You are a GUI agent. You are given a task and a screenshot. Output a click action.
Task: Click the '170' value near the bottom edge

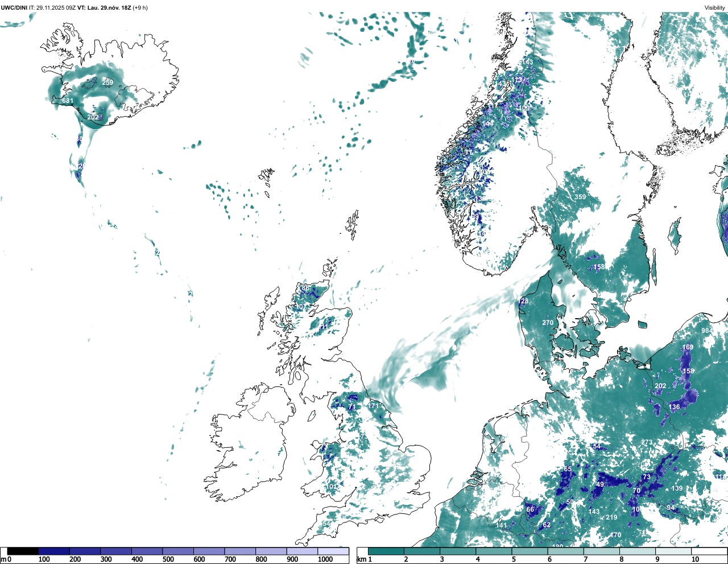click(615, 535)
